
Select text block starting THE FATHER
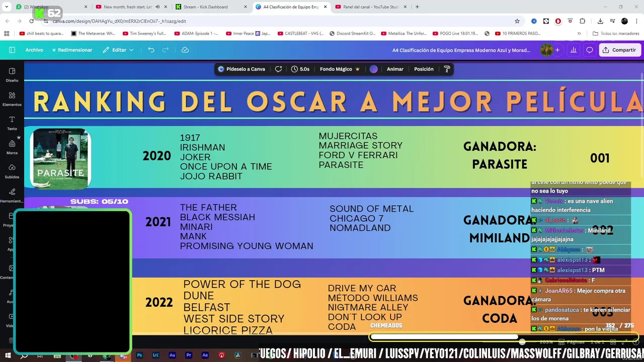247,227
